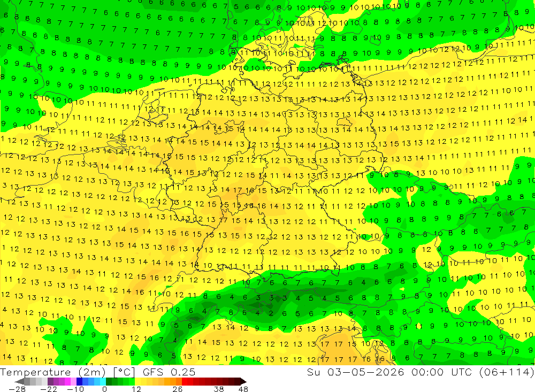
Task: Click the '12' value under the color bar
Action: point(136,389)
